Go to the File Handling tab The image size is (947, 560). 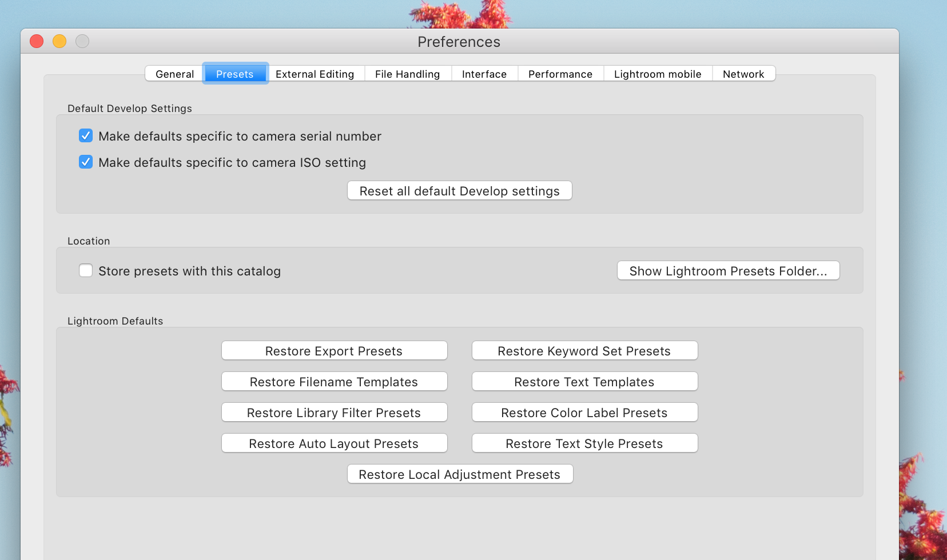pos(408,74)
